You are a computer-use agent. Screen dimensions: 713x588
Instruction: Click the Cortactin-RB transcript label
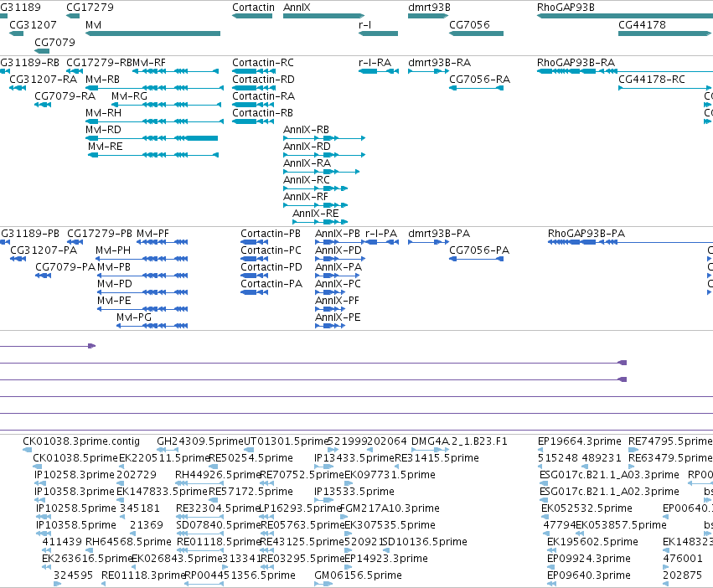pyautogui.click(x=263, y=113)
